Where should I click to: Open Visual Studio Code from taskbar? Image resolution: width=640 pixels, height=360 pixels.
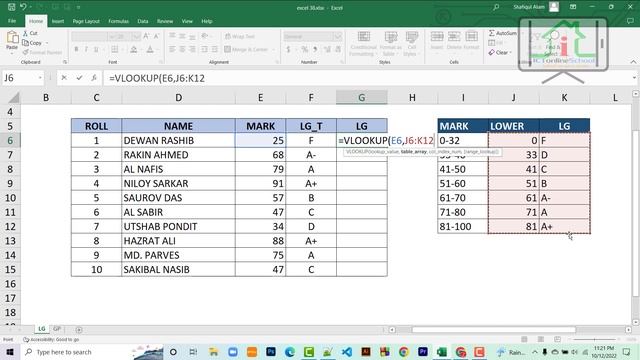point(347,352)
